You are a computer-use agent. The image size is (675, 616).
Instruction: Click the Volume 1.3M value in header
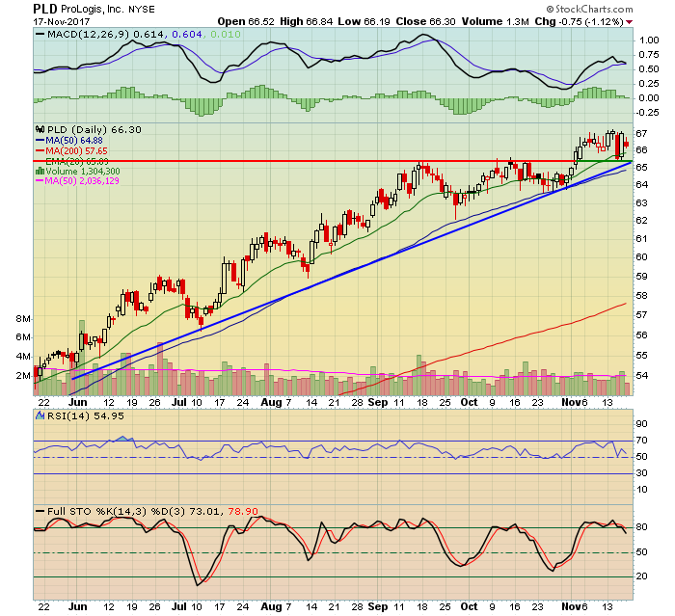pyautogui.click(x=495, y=21)
